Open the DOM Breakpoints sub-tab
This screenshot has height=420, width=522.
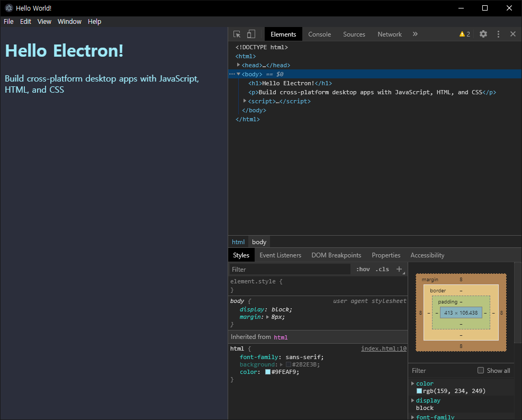[x=336, y=255]
